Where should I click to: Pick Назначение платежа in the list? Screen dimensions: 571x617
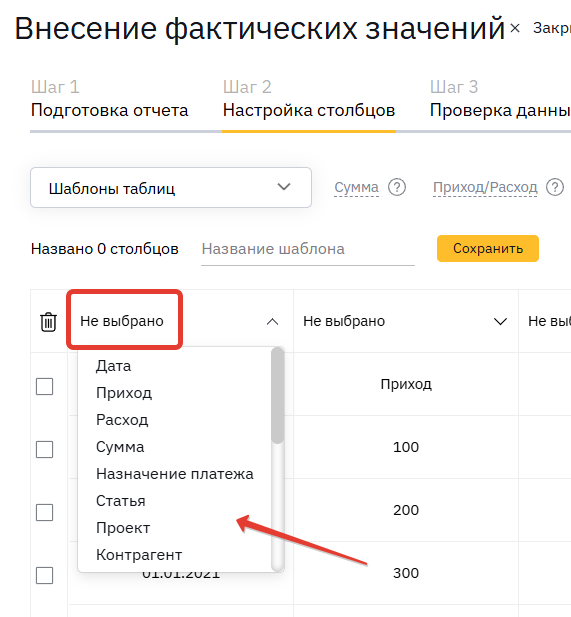pyautogui.click(x=175, y=474)
